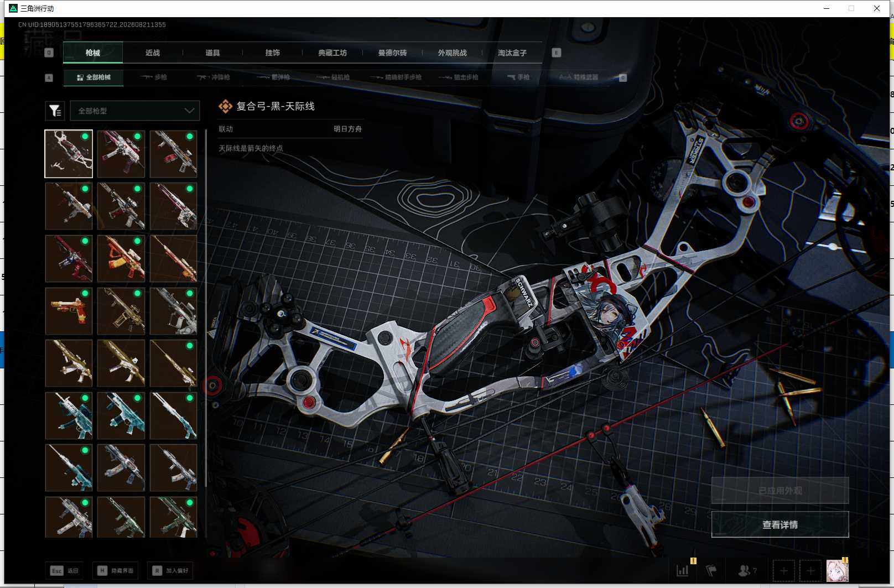
Task: Click the R 加入偏好 button
Action: (x=170, y=570)
